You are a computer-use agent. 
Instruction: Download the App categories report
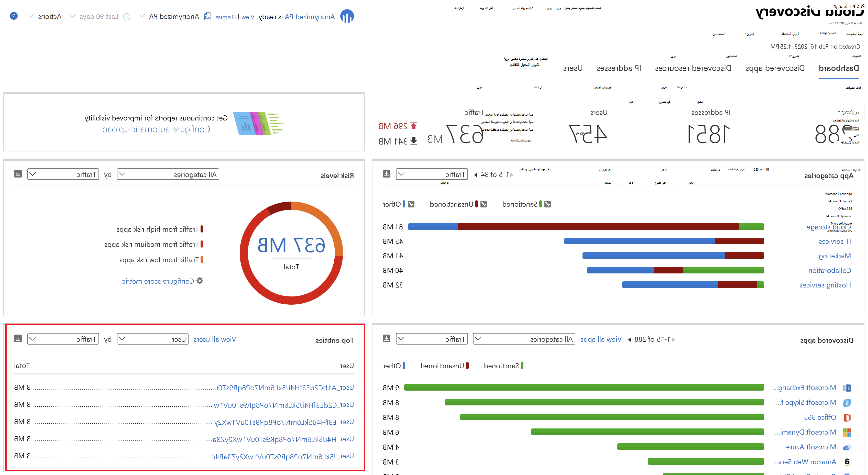387,174
